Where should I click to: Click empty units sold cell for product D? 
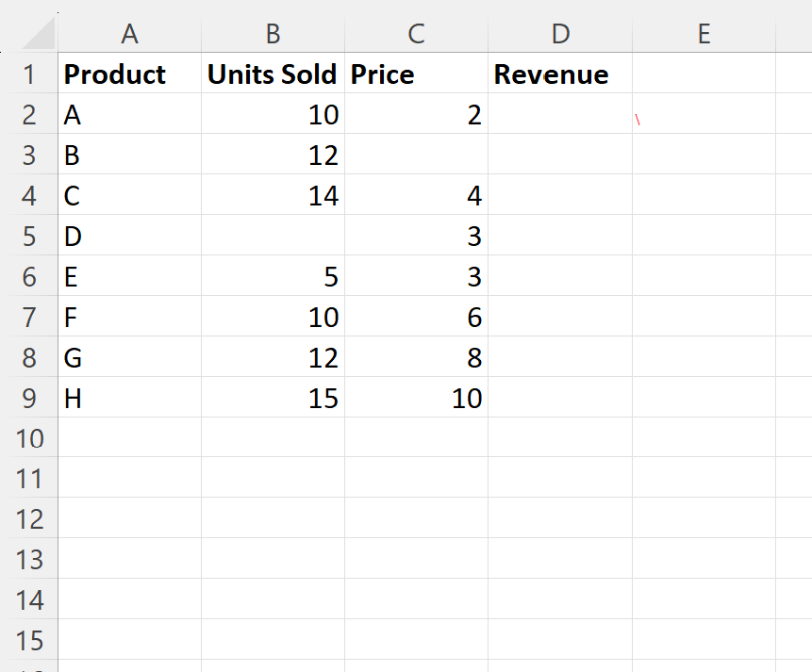click(x=273, y=236)
